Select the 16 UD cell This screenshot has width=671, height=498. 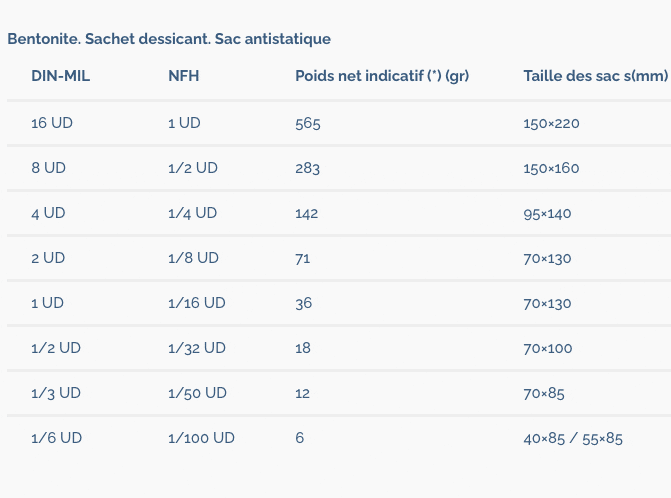pos(52,123)
